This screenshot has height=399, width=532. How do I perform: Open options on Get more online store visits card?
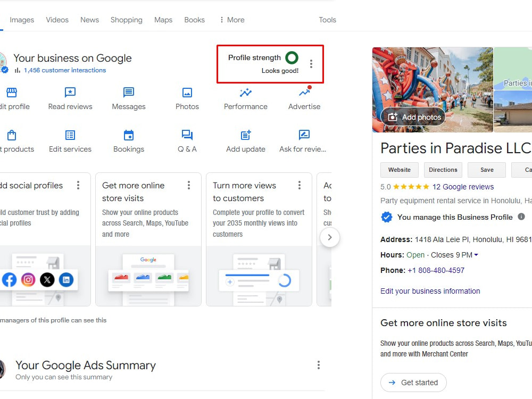[189, 185]
